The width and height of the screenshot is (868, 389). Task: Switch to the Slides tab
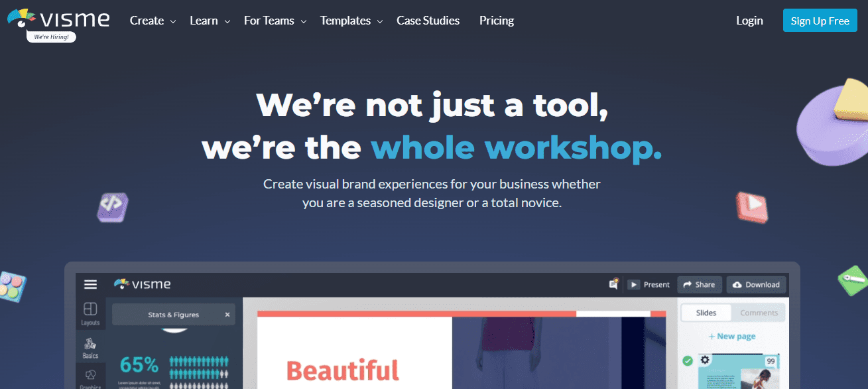point(706,313)
